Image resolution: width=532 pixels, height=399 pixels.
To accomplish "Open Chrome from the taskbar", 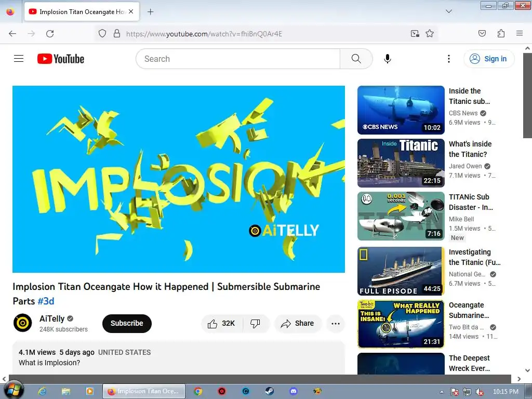I will [x=198, y=391].
